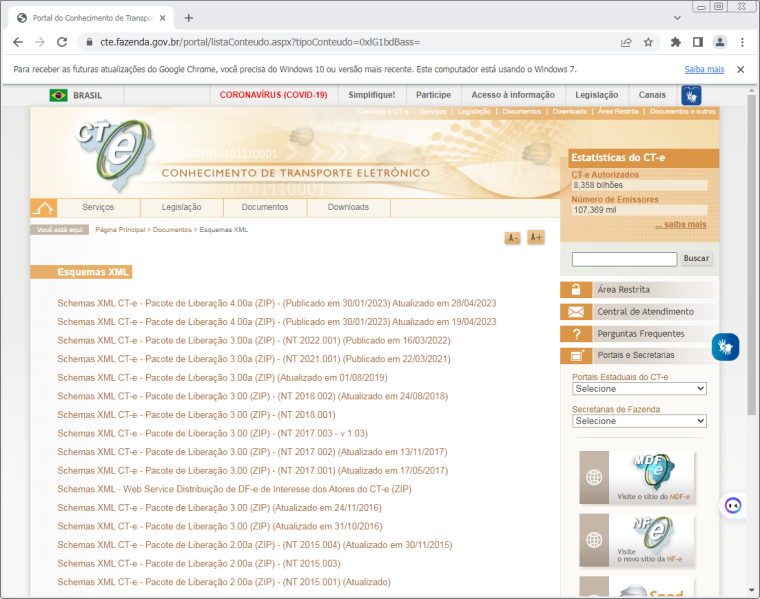Expand Portais Estaduais do CT-e dropdown
The height and width of the screenshot is (599, 760).
coord(639,389)
